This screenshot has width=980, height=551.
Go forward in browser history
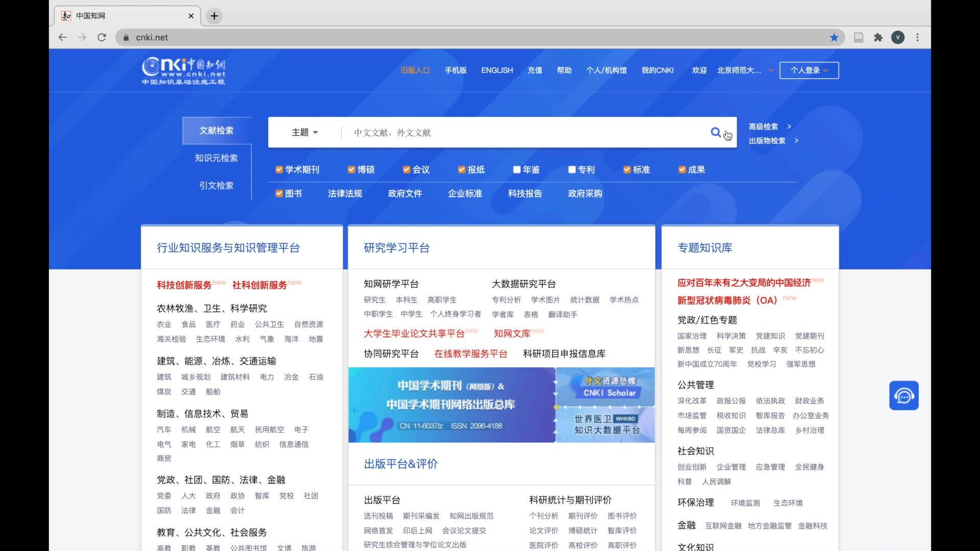click(82, 37)
